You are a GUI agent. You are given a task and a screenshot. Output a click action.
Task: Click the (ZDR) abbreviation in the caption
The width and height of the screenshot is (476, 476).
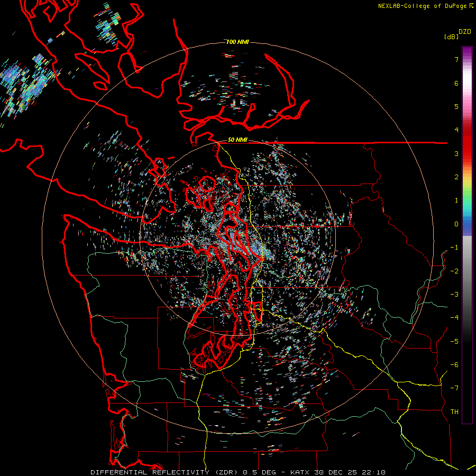coord(226,472)
